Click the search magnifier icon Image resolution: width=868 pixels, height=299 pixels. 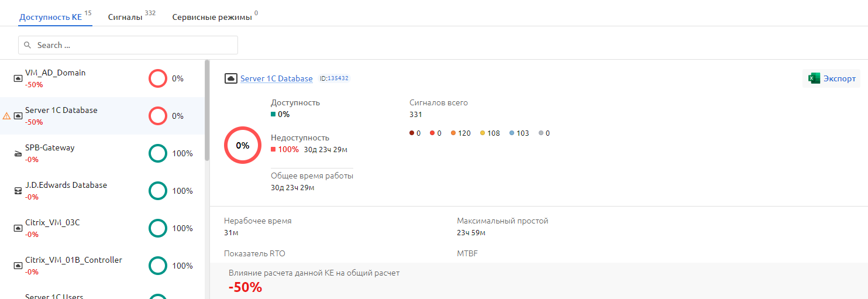[27, 45]
